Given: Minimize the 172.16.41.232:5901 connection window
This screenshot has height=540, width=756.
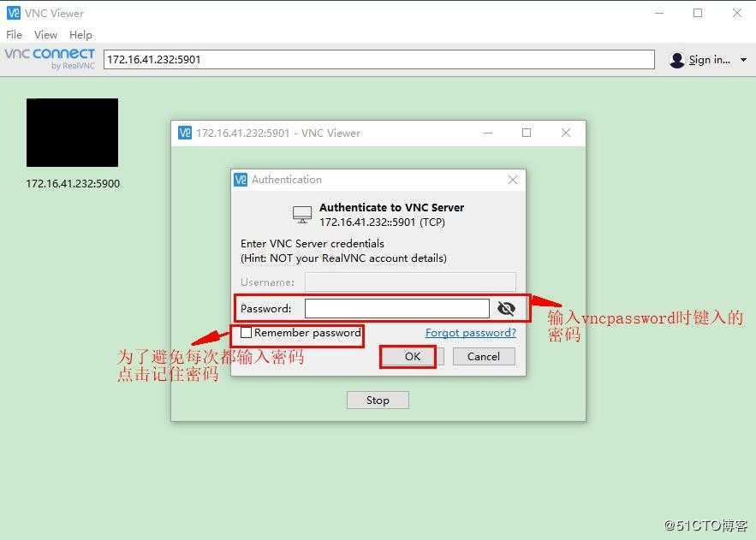Looking at the screenshot, I should tap(488, 133).
